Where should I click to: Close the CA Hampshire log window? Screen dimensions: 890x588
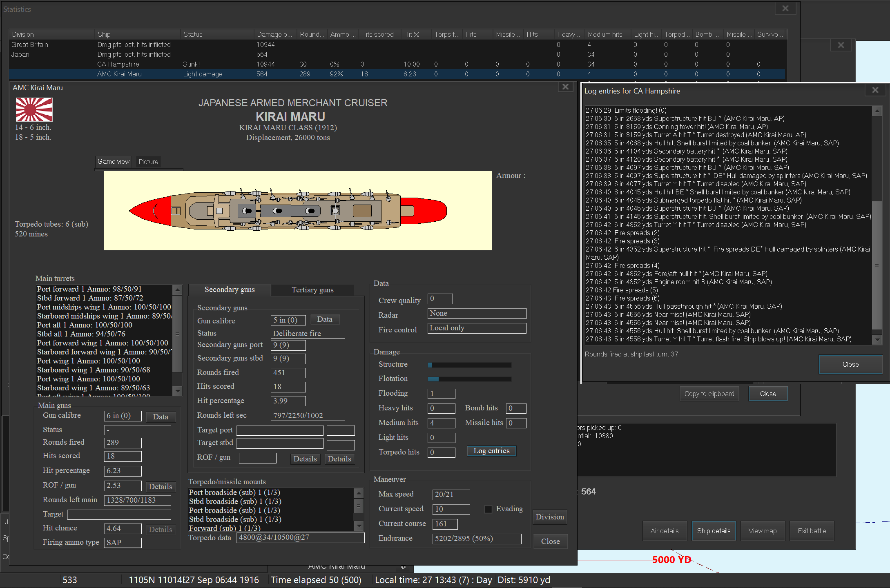click(851, 364)
